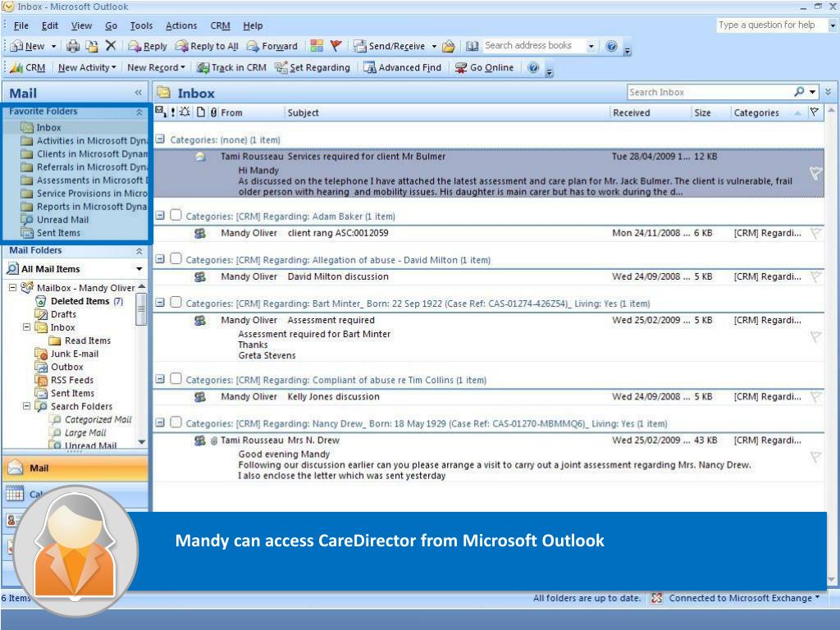Click Go Online in CRM toolbar
Viewport: 840px width, 630px height.
(x=484, y=67)
